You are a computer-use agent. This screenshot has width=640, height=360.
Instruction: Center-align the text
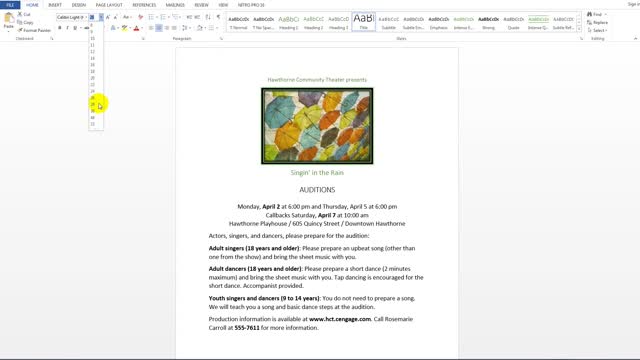click(x=159, y=28)
